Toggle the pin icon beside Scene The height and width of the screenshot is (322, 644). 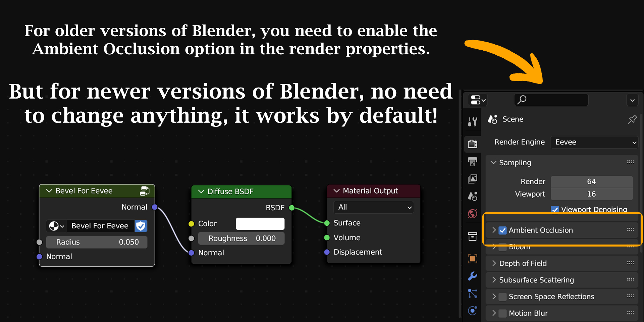click(x=632, y=119)
